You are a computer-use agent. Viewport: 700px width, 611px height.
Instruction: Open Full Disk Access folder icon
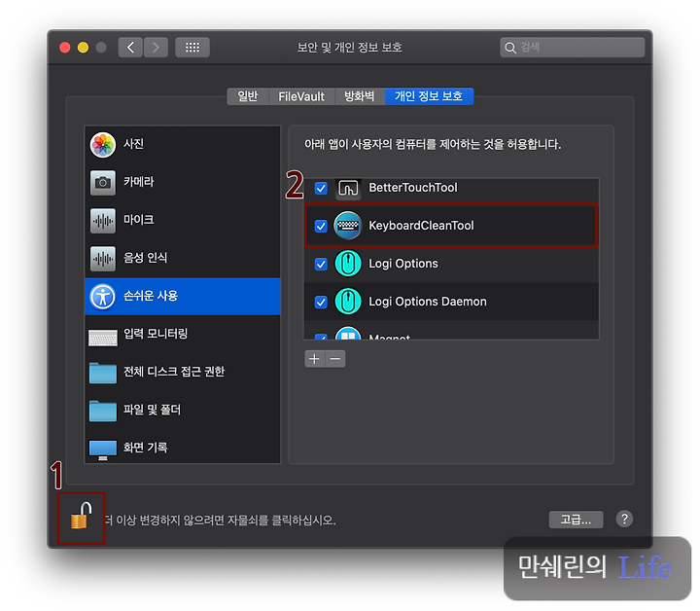pos(103,373)
